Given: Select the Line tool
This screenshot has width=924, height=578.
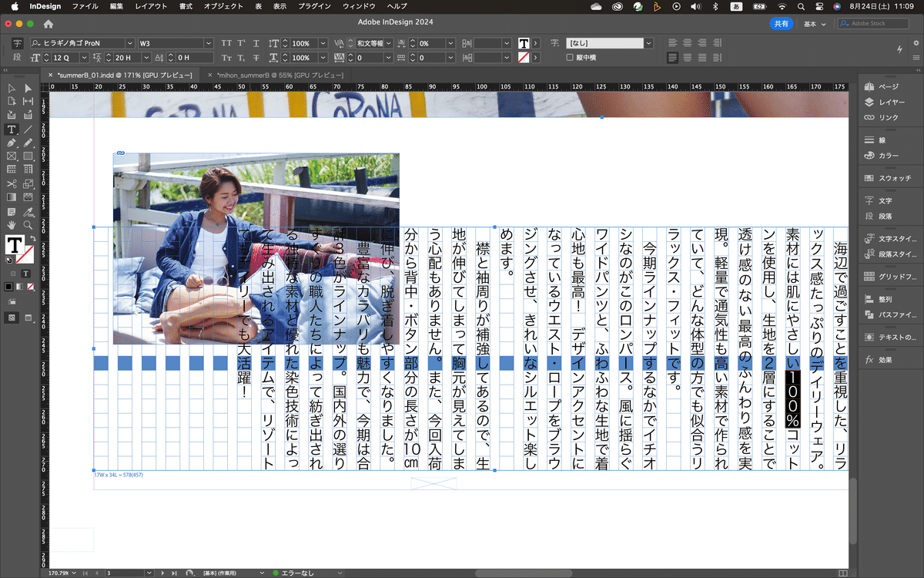Looking at the screenshot, I should (x=28, y=129).
